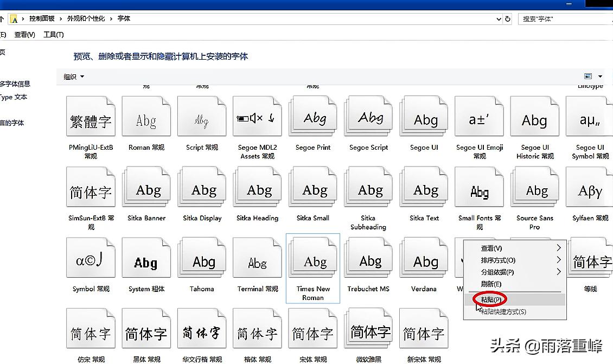Open the SimSun-ExtB font icon
The height and width of the screenshot is (364, 613).
click(91, 187)
